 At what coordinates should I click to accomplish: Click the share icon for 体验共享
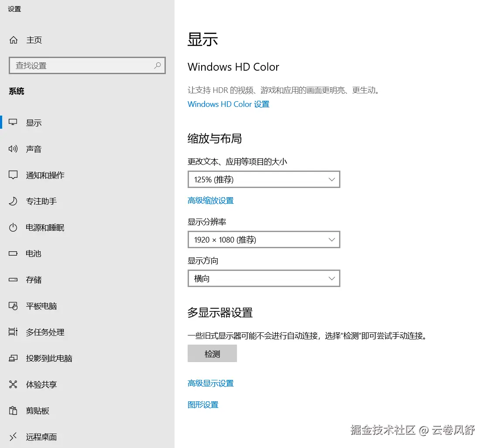pos(13,384)
